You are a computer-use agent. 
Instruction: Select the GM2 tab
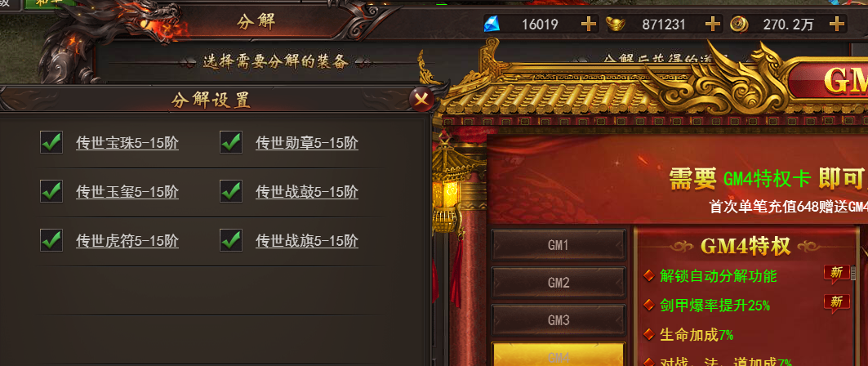coord(559,283)
